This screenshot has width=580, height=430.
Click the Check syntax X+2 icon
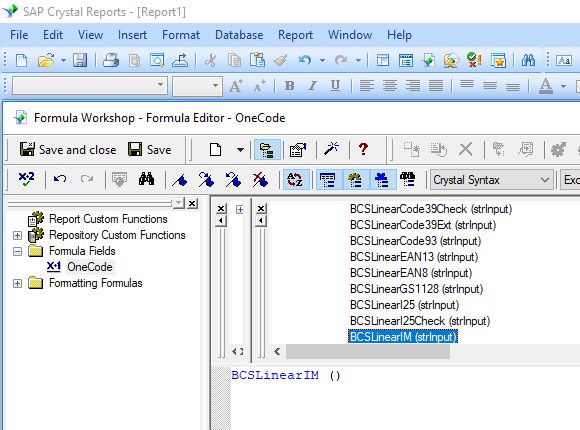(27, 179)
